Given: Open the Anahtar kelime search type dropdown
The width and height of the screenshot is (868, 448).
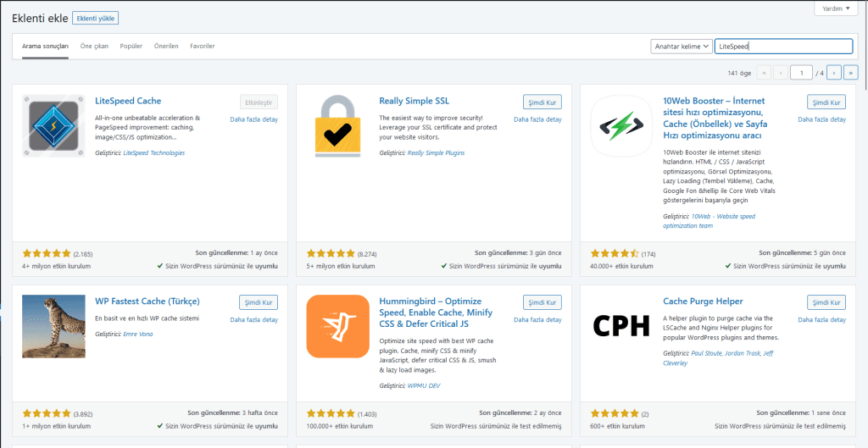Looking at the screenshot, I should coord(681,47).
